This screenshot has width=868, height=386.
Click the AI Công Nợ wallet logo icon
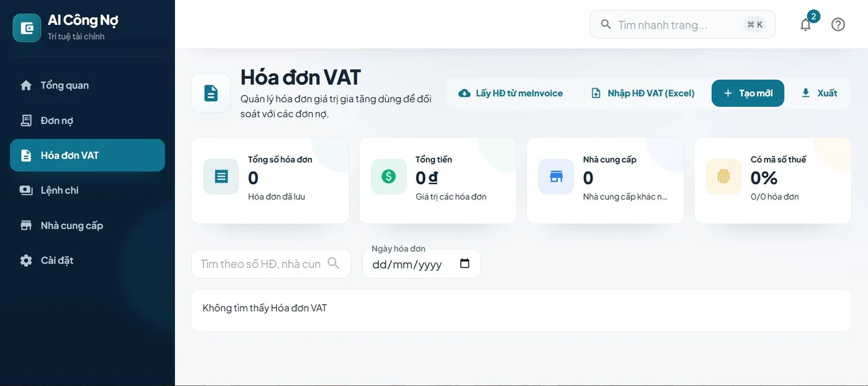click(x=27, y=28)
